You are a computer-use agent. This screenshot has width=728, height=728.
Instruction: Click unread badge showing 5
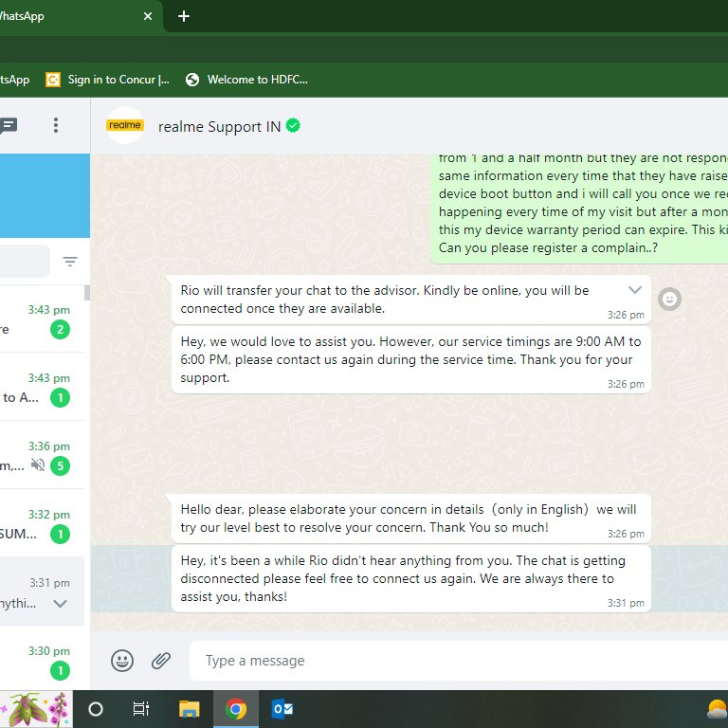(60, 466)
